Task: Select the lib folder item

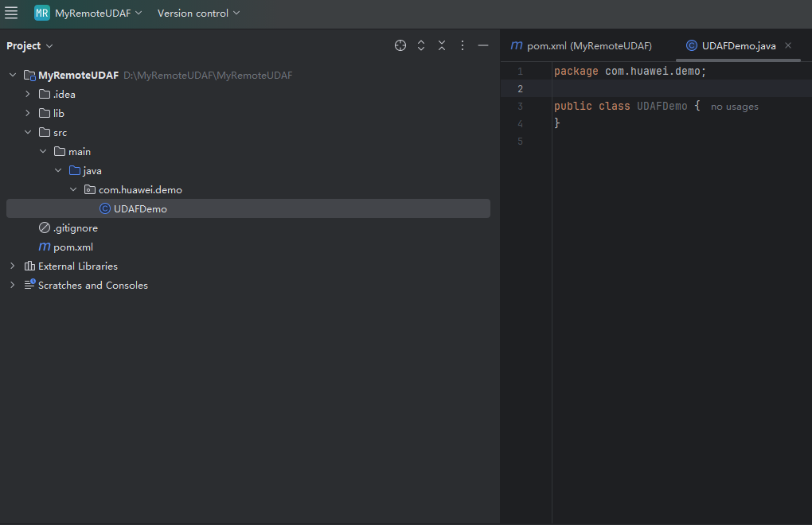Action: [59, 113]
